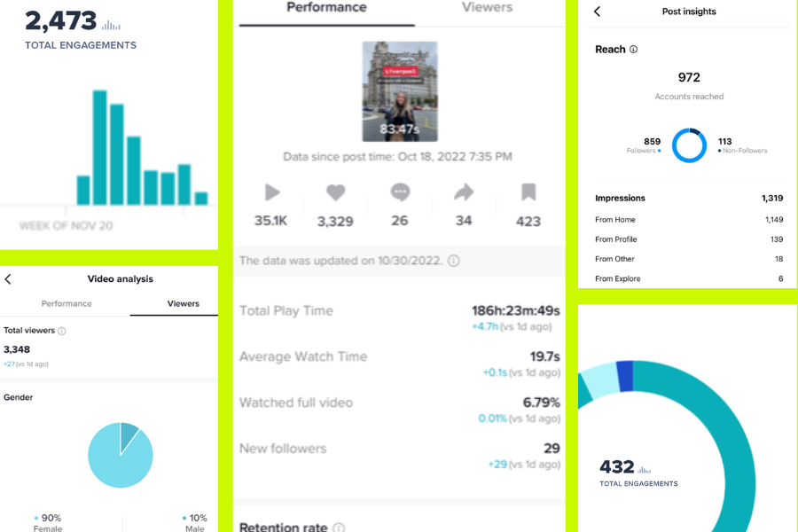Open Performance tab under Video analysis
This screenshot has width=798, height=532.
[x=66, y=303]
